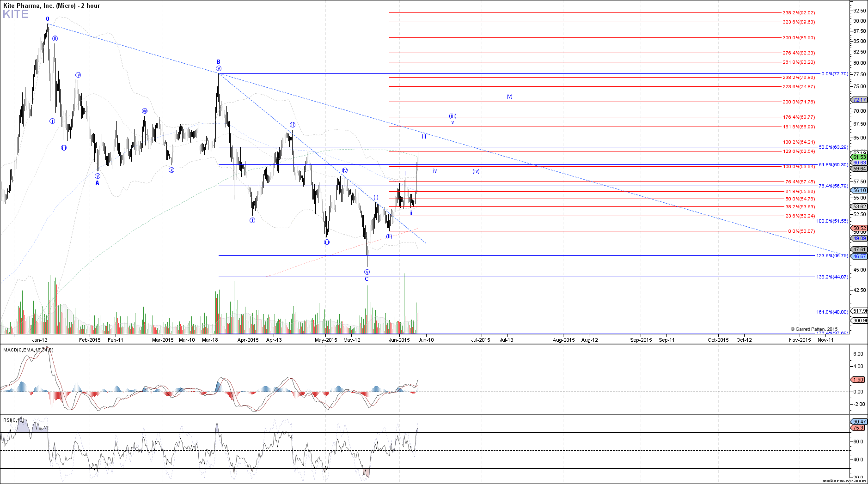Click the red 100.0%(59.94) label
This screenshot has height=484, width=868.
tap(799, 167)
